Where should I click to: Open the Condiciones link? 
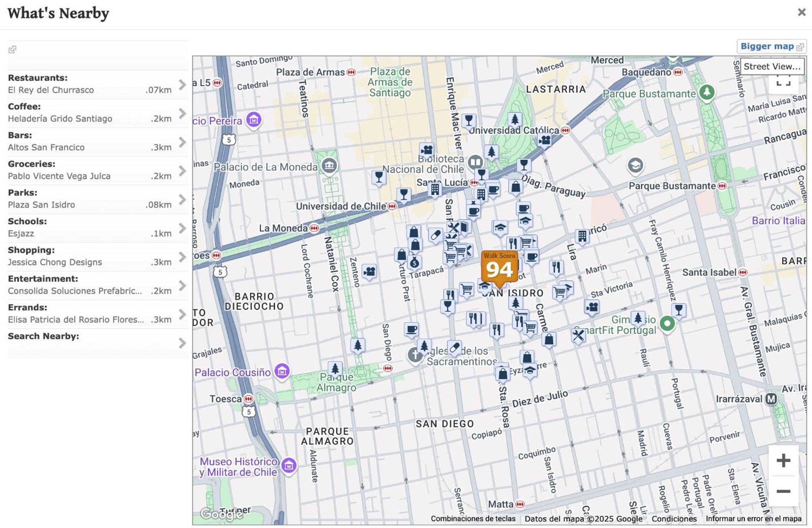(x=674, y=519)
